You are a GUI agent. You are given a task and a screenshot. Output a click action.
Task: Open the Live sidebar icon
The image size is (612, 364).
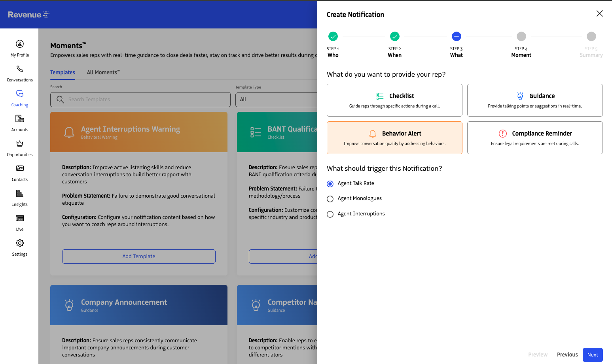(x=20, y=218)
